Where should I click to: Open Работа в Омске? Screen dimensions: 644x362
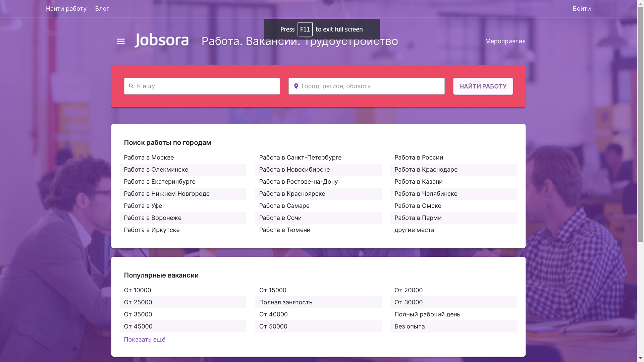click(x=418, y=206)
